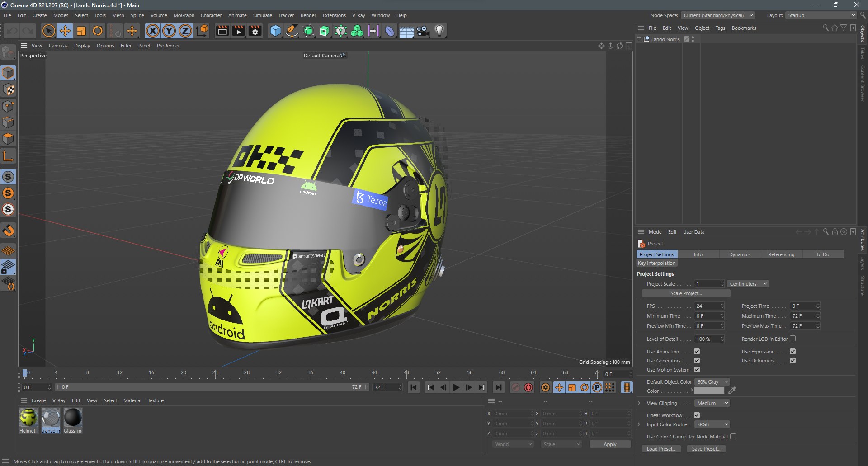Open Default Object Color dropdown
The width and height of the screenshot is (868, 466).
click(x=712, y=382)
